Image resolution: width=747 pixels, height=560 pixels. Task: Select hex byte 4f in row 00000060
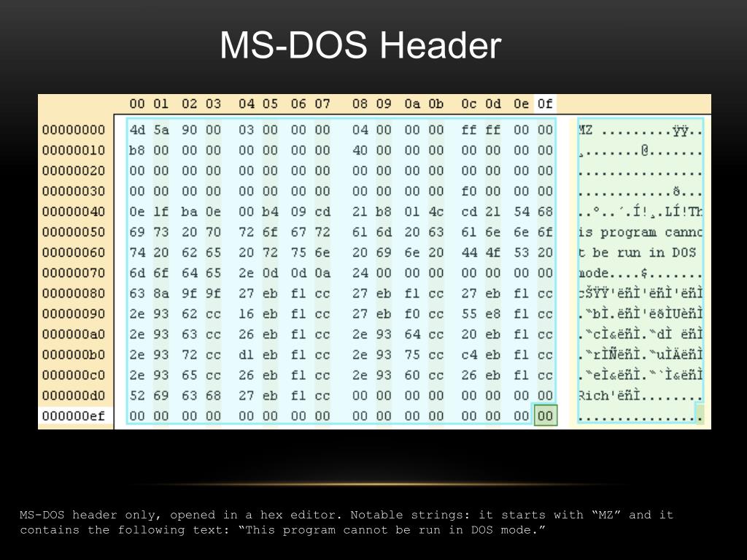[x=493, y=253]
